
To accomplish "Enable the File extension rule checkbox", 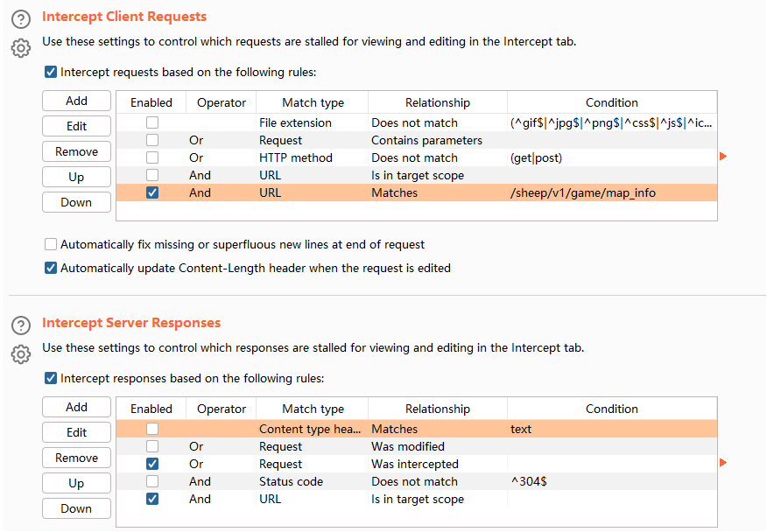I will click(x=152, y=123).
